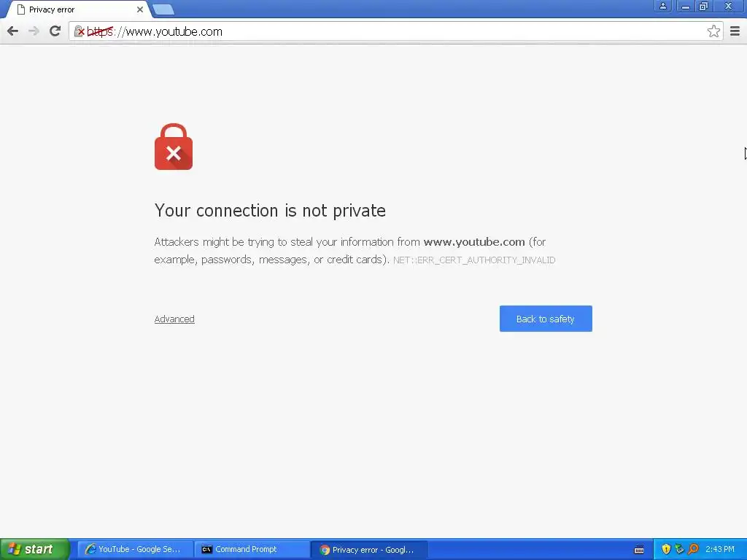Close the Privacy error tab
This screenshot has height=560, width=747.
pos(140,9)
